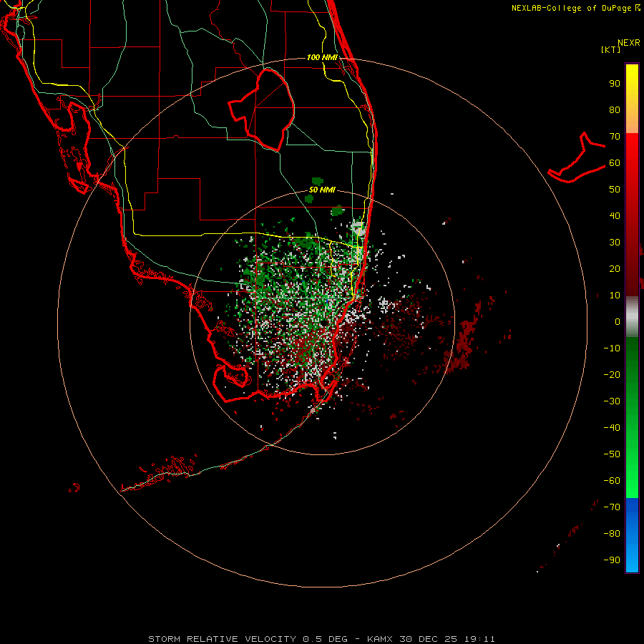Click the -50 scale value
The height and width of the screenshot is (644, 644).
tap(612, 454)
